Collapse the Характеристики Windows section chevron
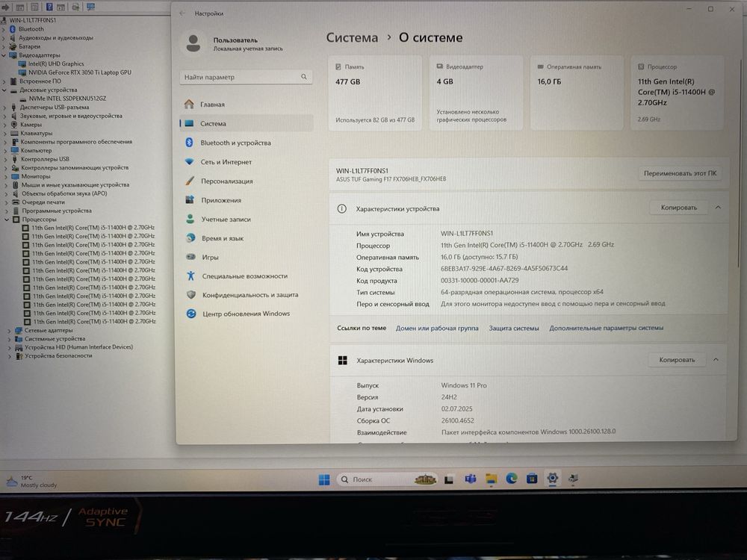This screenshot has width=747, height=560. point(716,360)
